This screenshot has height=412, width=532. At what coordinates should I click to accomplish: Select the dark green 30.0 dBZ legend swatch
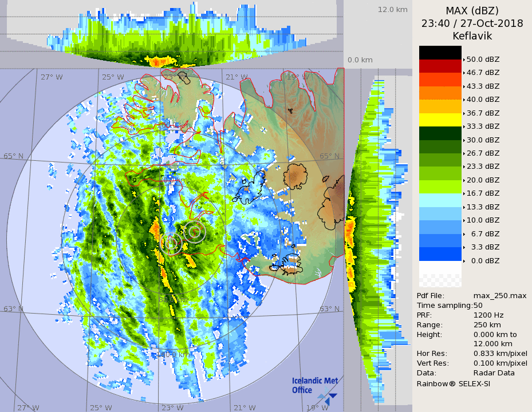click(x=440, y=133)
